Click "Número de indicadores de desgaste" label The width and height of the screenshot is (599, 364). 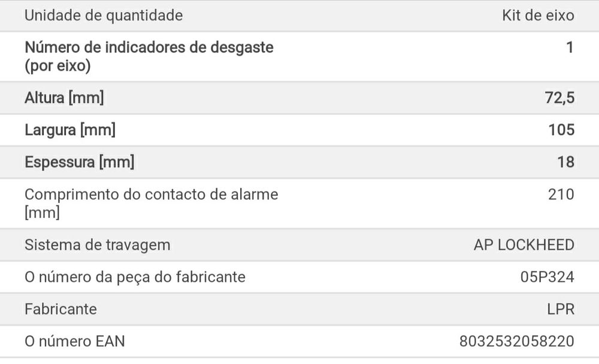point(149,47)
